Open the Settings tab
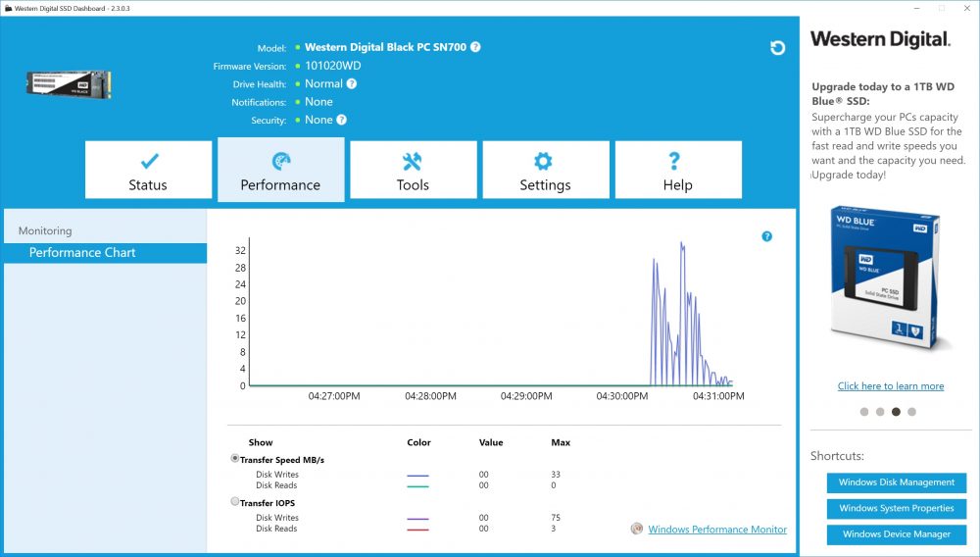 coord(546,170)
